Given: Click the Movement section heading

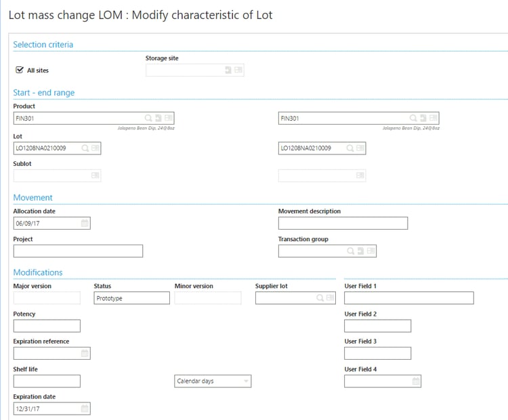Looking at the screenshot, I should [x=33, y=197].
